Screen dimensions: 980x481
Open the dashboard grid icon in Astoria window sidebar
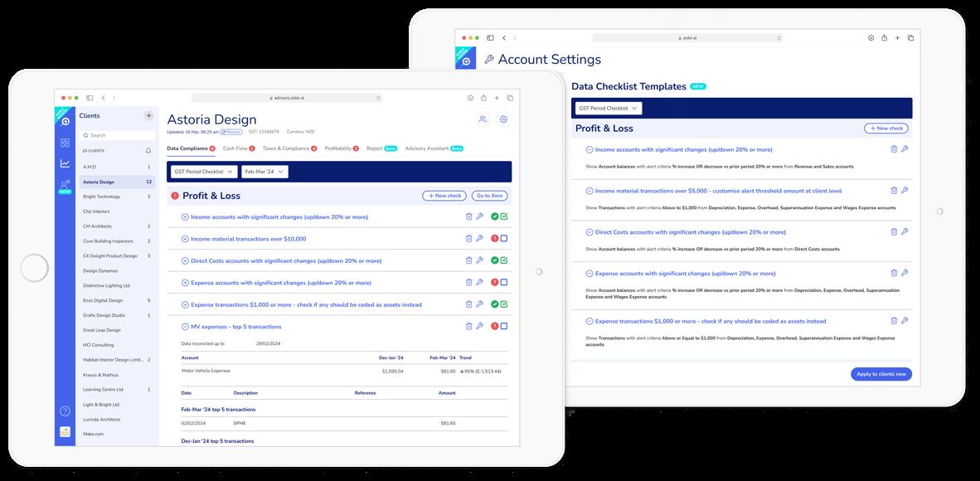(x=65, y=143)
